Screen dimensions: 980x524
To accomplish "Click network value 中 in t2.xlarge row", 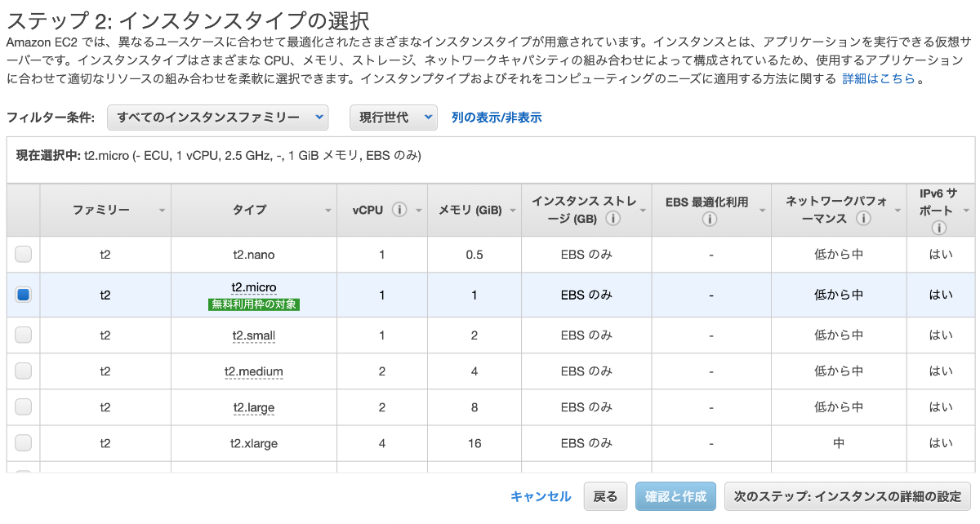I will tap(839, 443).
